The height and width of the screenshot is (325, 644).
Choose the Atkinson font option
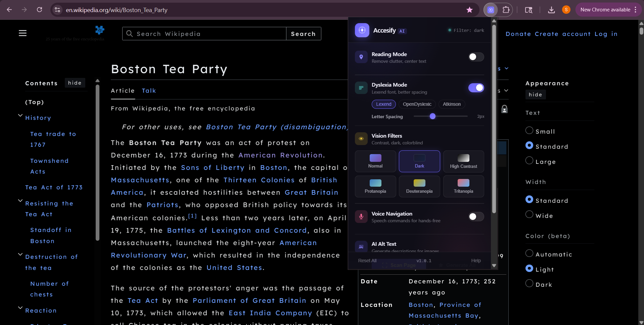coord(452,104)
